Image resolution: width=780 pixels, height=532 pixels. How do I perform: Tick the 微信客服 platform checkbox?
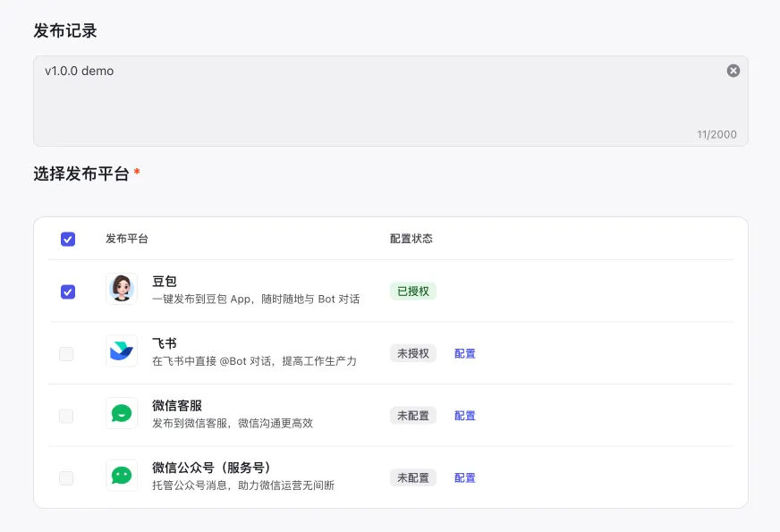[x=66, y=416]
